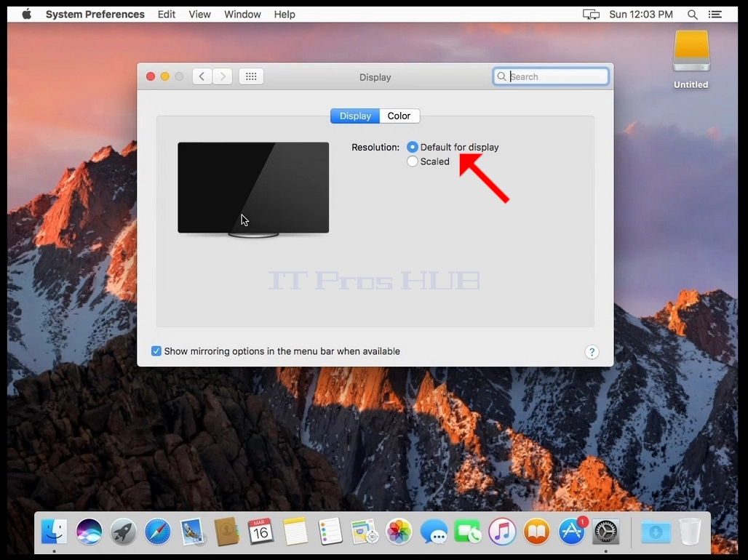
Task: Select Default for display resolution
Action: pos(453,147)
